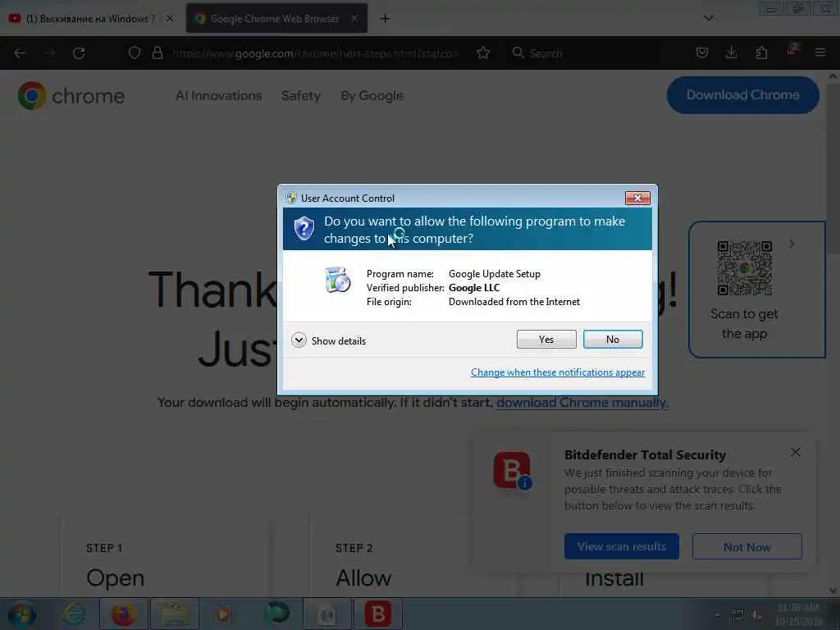Click the volume speaker tray icon
The image size is (840, 630).
pyautogui.click(x=756, y=615)
